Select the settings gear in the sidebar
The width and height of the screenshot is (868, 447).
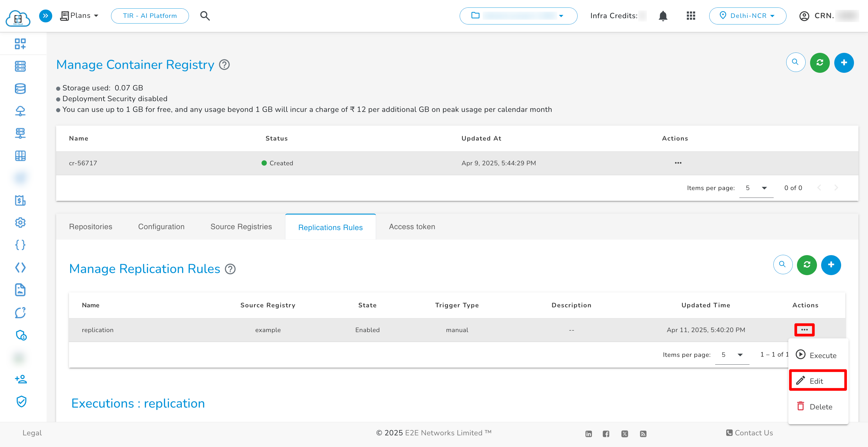click(x=20, y=223)
